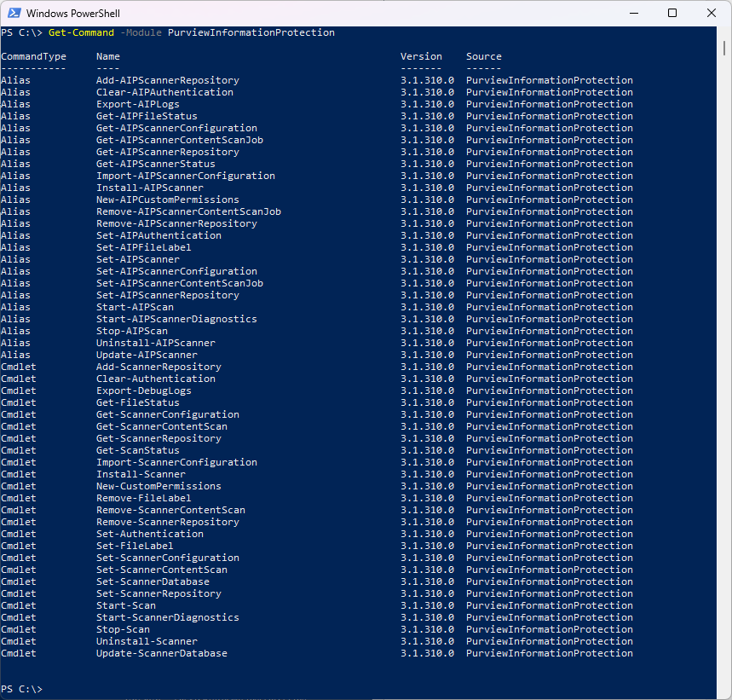Click the "Get-AIPScannerRepository" alias name
The image size is (732, 700).
(x=168, y=153)
